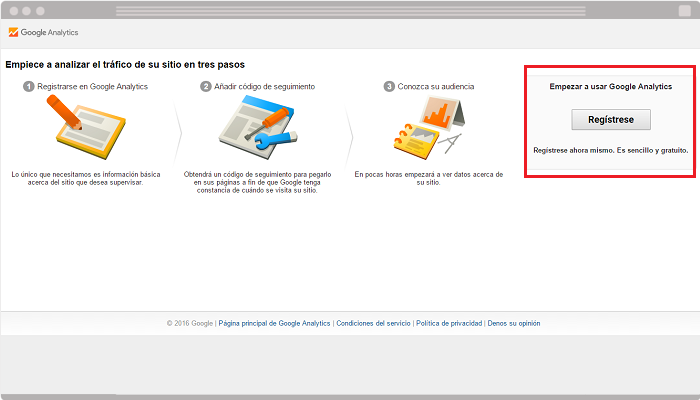Click the Google Analytics logo
The height and width of the screenshot is (400, 700).
[x=43, y=32]
